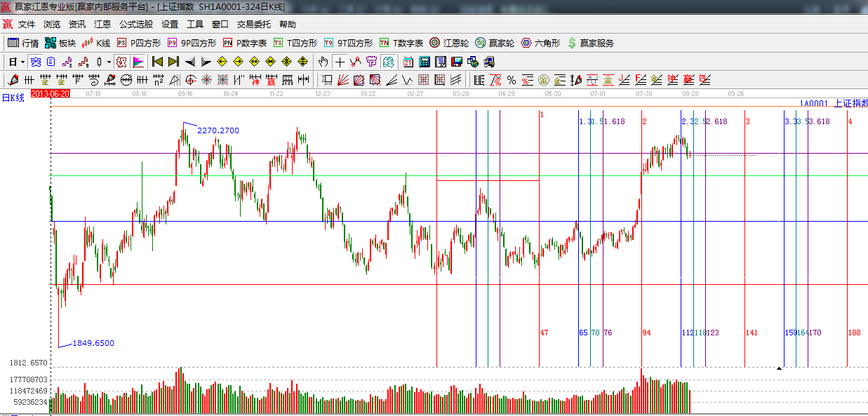Open the 江恩 menu
868x416 pixels.
(102, 25)
